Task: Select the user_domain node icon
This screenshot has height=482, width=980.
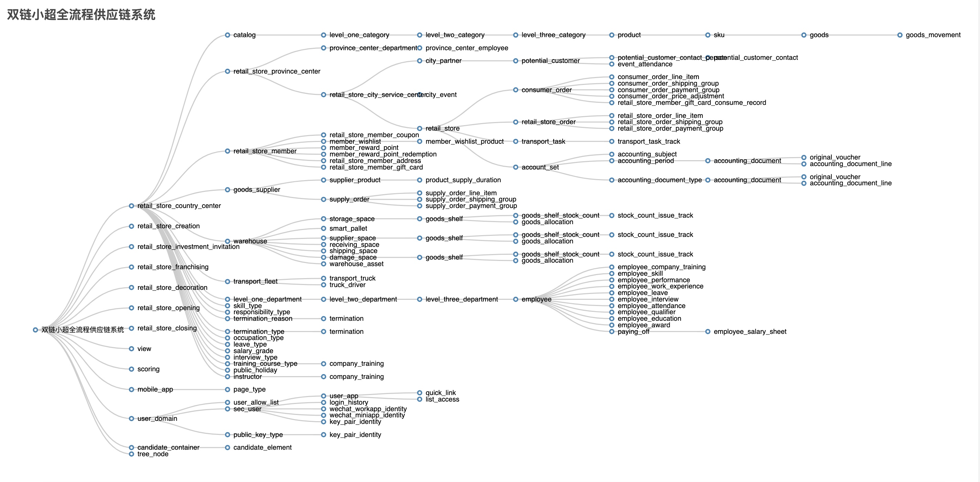Action: click(x=130, y=417)
